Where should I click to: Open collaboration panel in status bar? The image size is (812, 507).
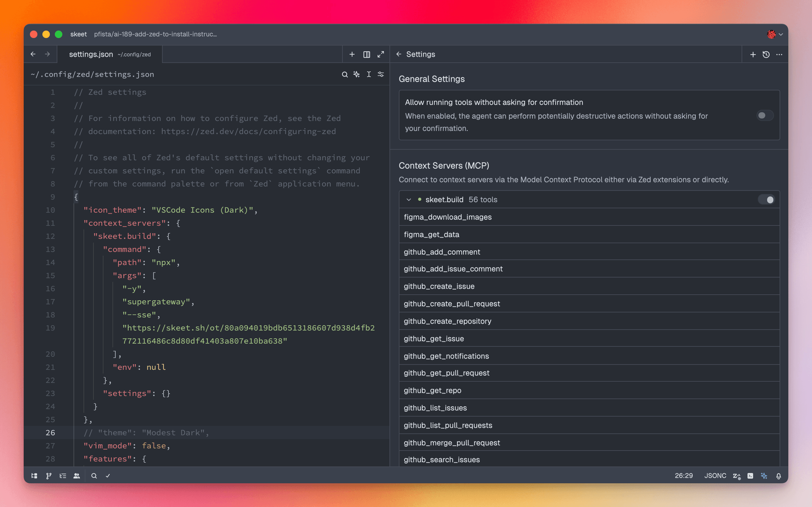point(77,476)
